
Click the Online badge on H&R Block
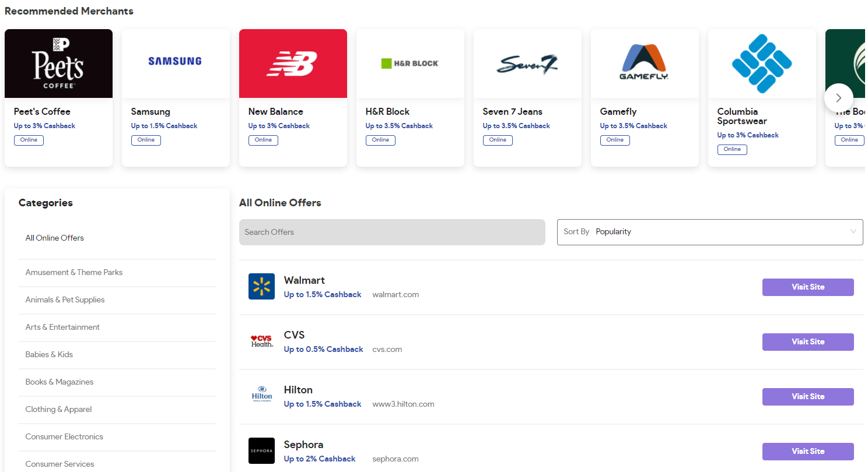pyautogui.click(x=380, y=140)
